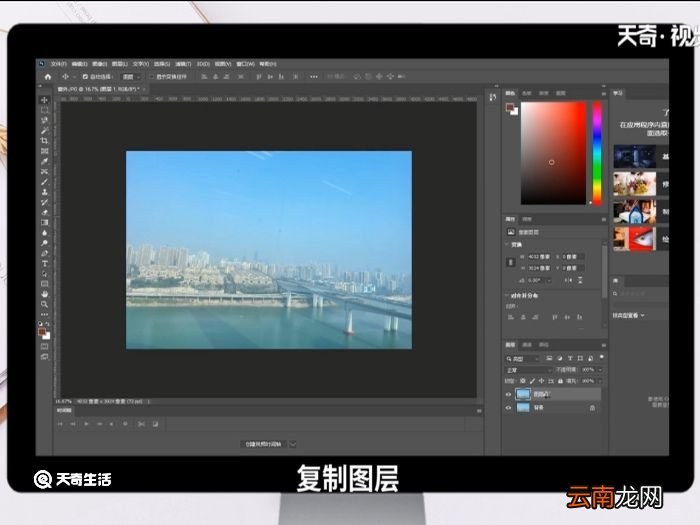Collapse the Transform section in Properties
Image resolution: width=700 pixels, height=525 pixels.
[507, 245]
